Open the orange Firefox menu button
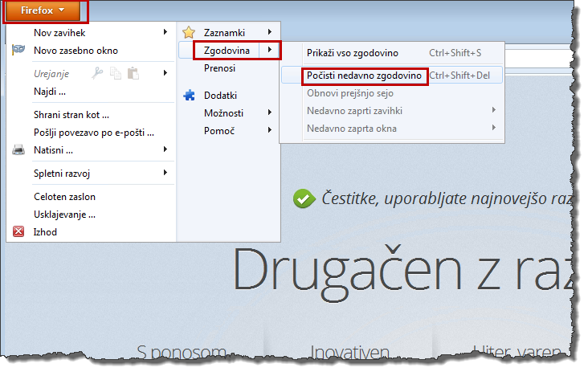This screenshot has width=588, height=372. coord(43,10)
